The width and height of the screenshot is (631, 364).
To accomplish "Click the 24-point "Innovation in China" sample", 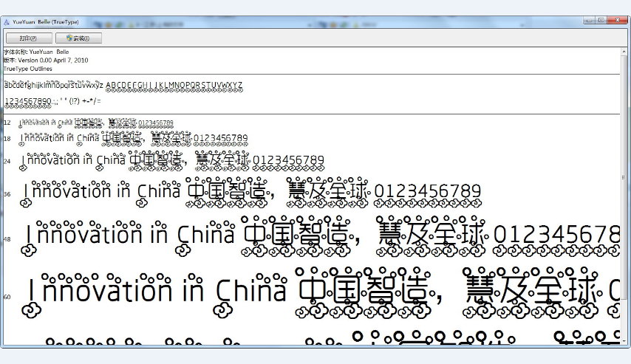I will click(73, 160).
